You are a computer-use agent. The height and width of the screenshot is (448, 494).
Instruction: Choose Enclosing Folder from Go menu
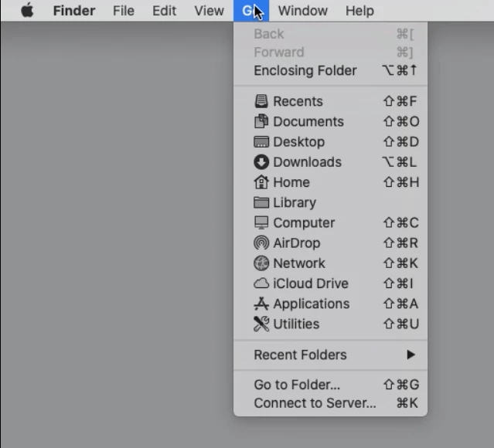pyautogui.click(x=330, y=70)
